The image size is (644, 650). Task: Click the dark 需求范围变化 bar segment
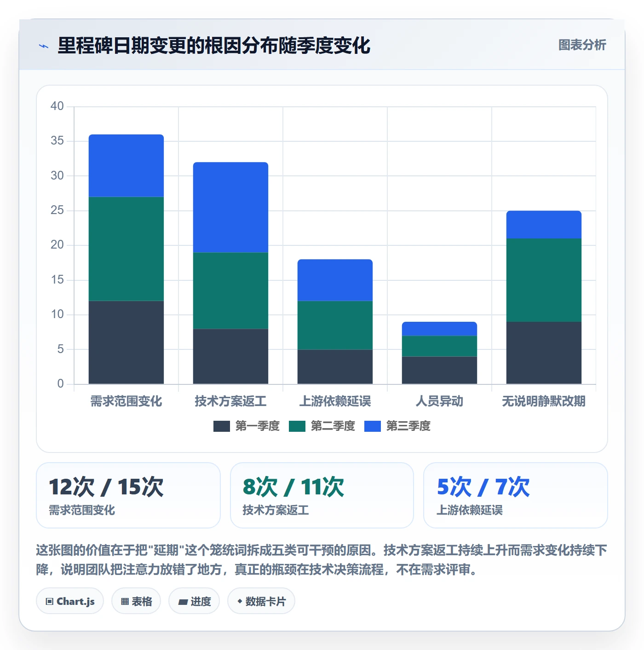(126, 342)
